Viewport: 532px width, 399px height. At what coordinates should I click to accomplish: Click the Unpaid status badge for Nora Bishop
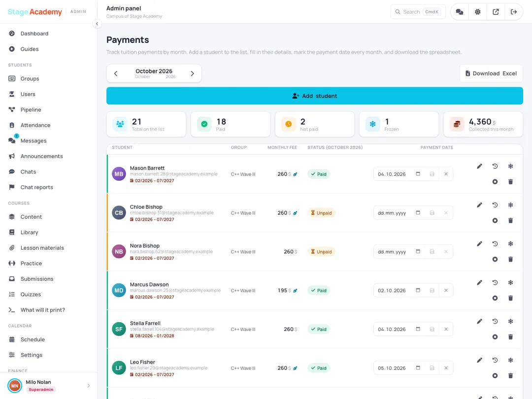click(321, 252)
